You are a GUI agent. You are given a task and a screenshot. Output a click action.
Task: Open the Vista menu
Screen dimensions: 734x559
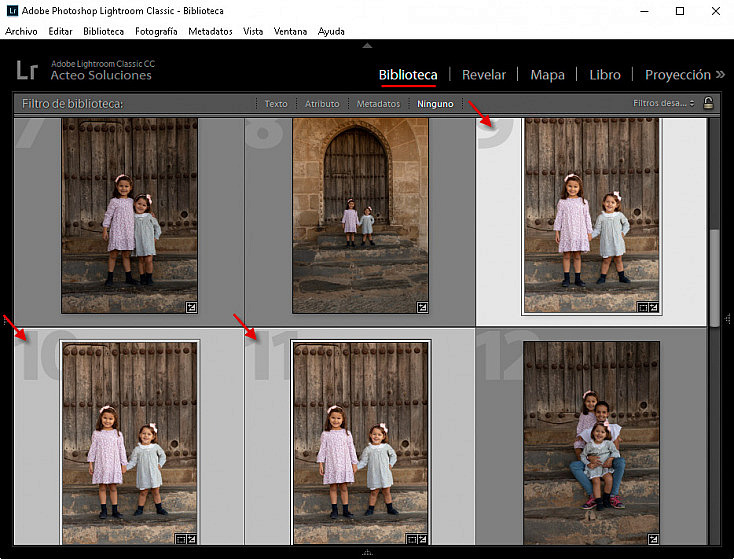253,31
